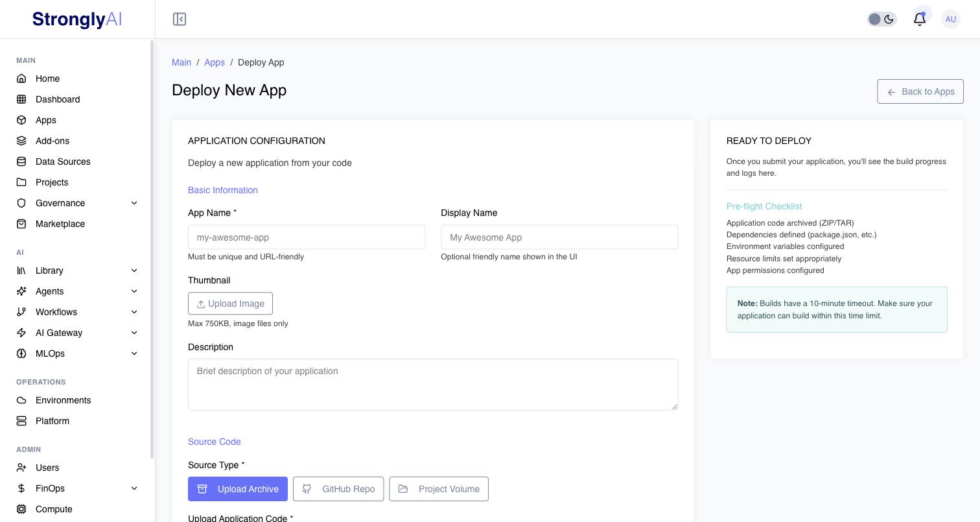The image size is (980, 522).
Task: Follow the Main breadcrumb link
Action: [181, 62]
